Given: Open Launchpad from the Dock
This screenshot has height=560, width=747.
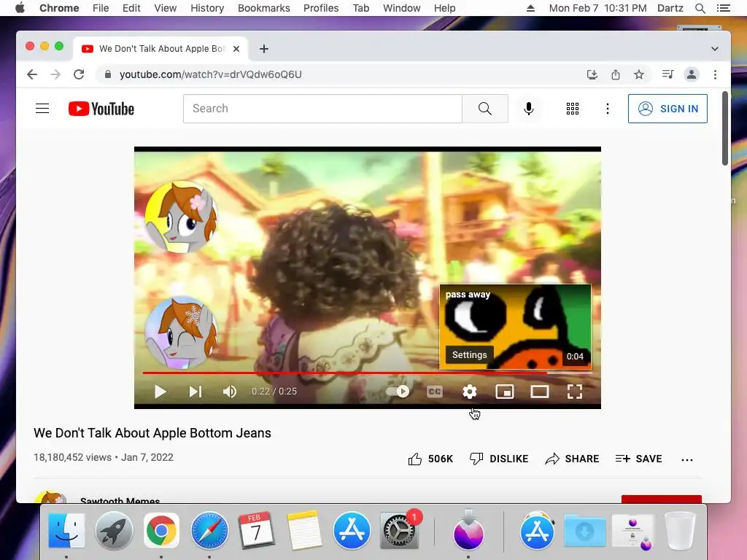Looking at the screenshot, I should click(113, 531).
